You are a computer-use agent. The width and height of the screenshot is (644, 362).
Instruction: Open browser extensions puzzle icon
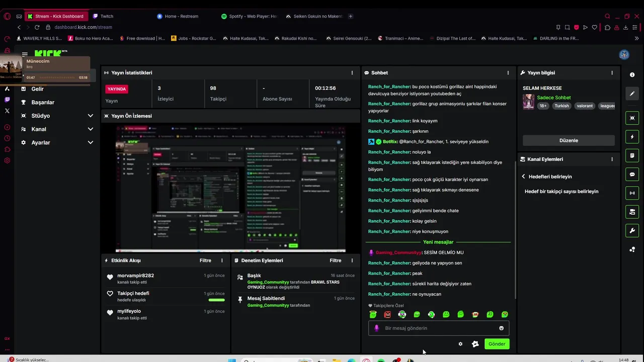point(608,27)
